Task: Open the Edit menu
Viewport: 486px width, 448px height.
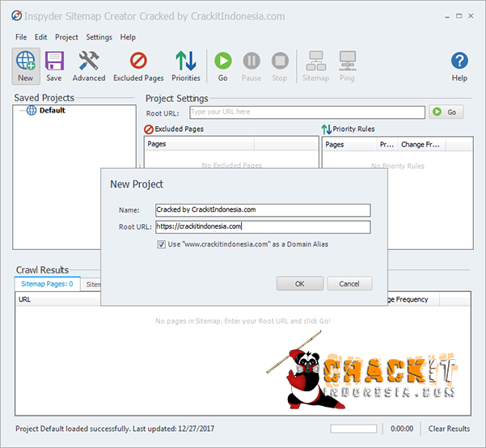Action: point(40,37)
